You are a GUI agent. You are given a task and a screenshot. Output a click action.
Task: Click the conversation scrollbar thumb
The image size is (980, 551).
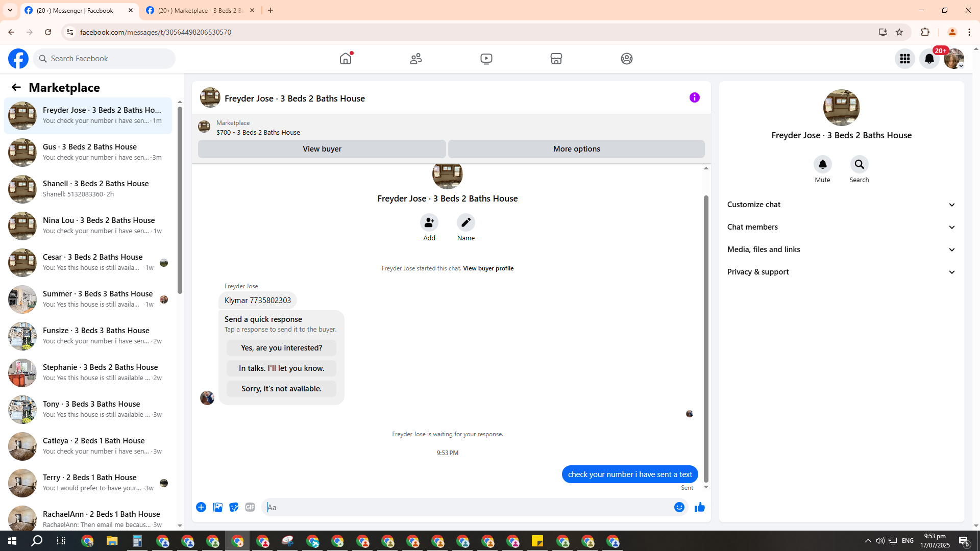pos(706,338)
